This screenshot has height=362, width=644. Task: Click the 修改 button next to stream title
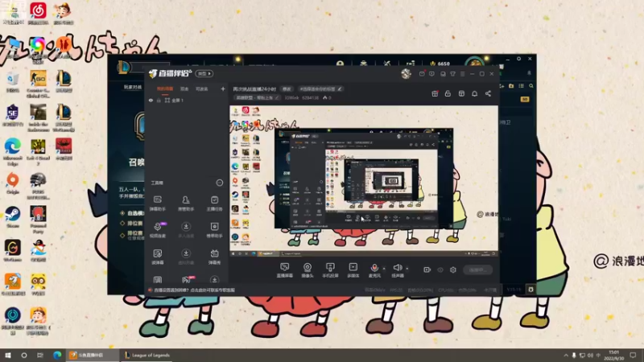click(287, 89)
